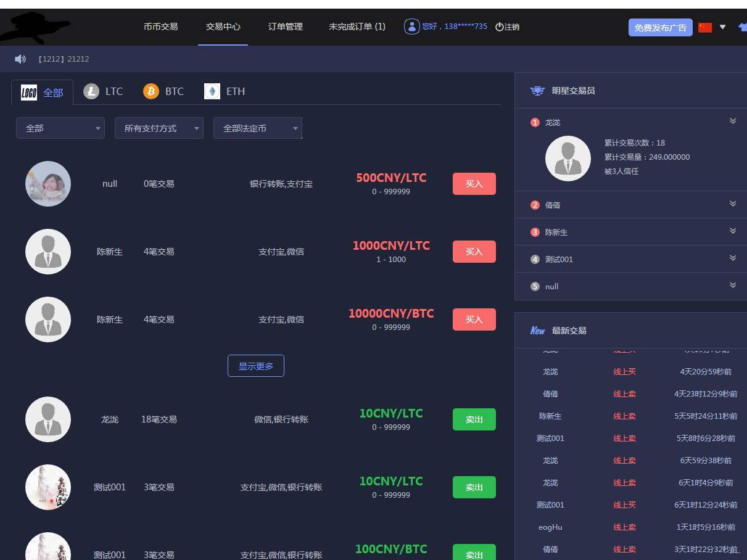This screenshot has width=747, height=560.
Task: Switch to the 全部 coins tab
Action: click(x=43, y=93)
